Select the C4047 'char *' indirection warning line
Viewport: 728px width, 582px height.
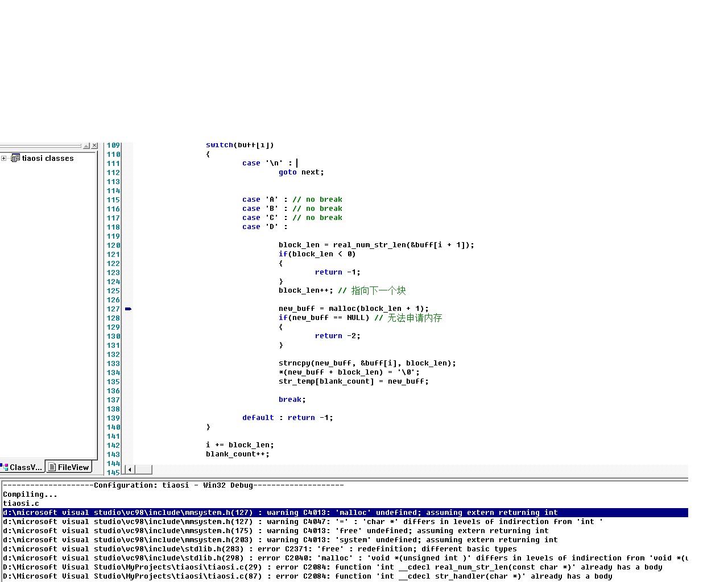click(x=303, y=522)
